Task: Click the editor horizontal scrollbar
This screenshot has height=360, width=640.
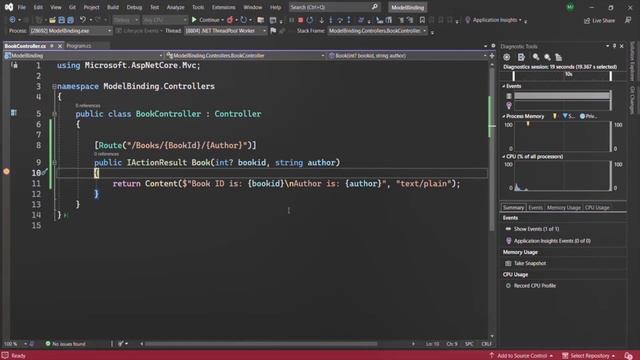Action: (x=261, y=344)
